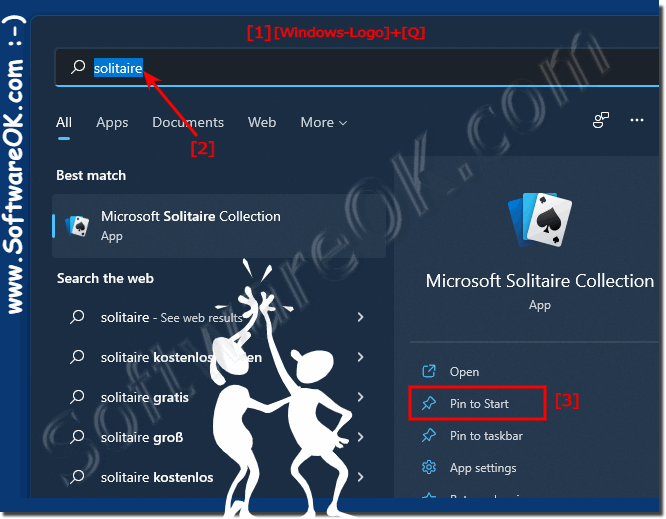666x519 pixels.
Task: Click the search field containing solitaire
Action: coord(357,68)
